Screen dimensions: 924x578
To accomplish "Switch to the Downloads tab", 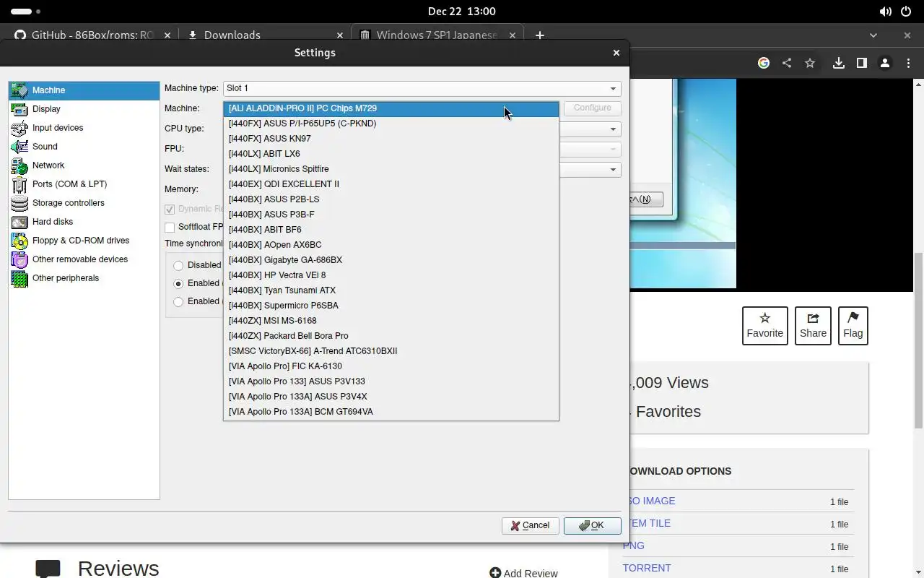I will coord(263,35).
